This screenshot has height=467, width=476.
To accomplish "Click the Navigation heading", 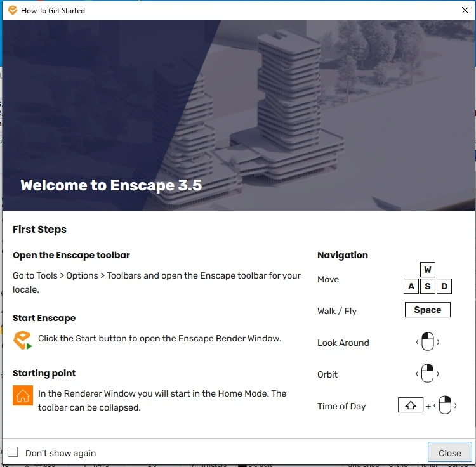I will point(343,255).
